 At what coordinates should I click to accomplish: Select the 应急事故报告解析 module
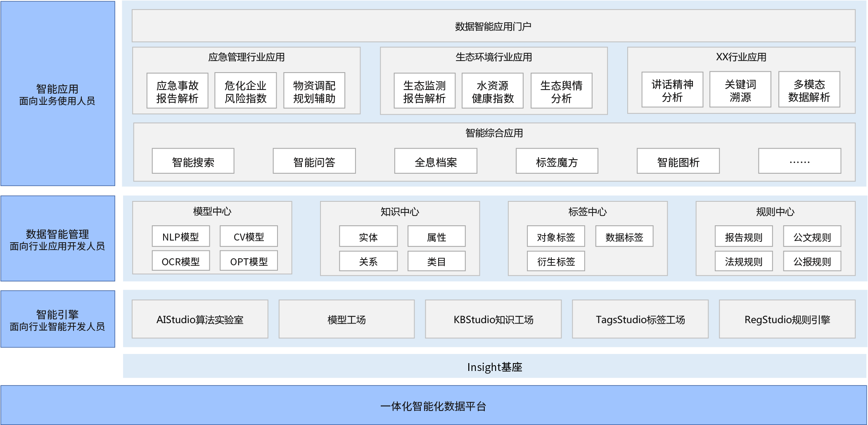point(178,91)
